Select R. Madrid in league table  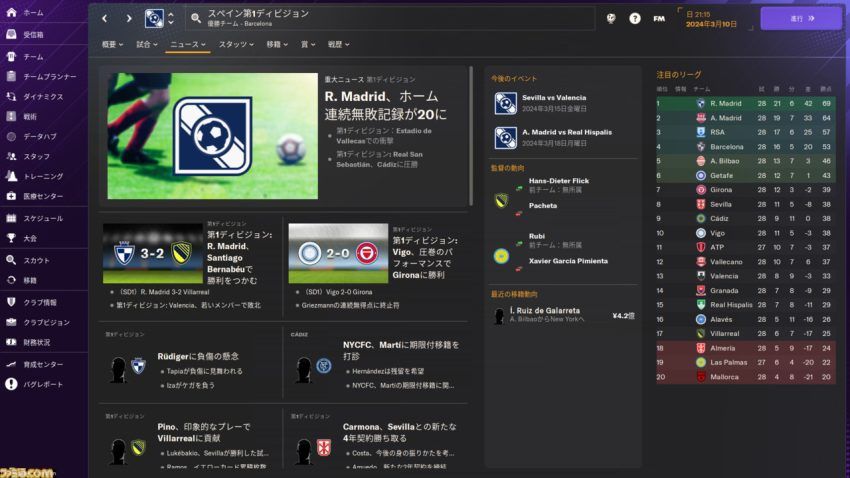(x=745, y=103)
